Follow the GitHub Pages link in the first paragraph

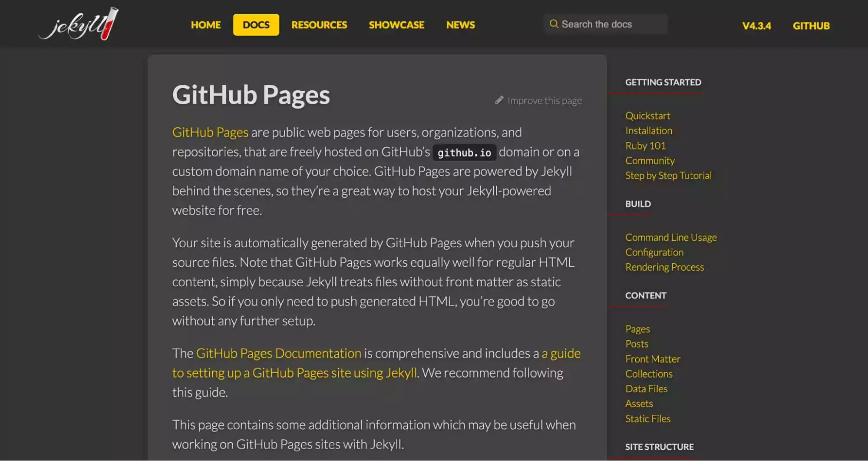click(210, 132)
